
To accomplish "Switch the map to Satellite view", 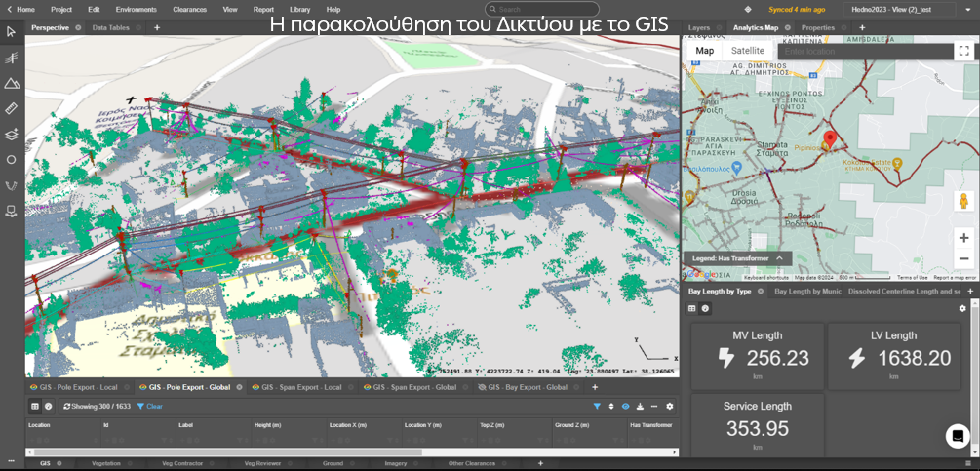I will tap(748, 51).
